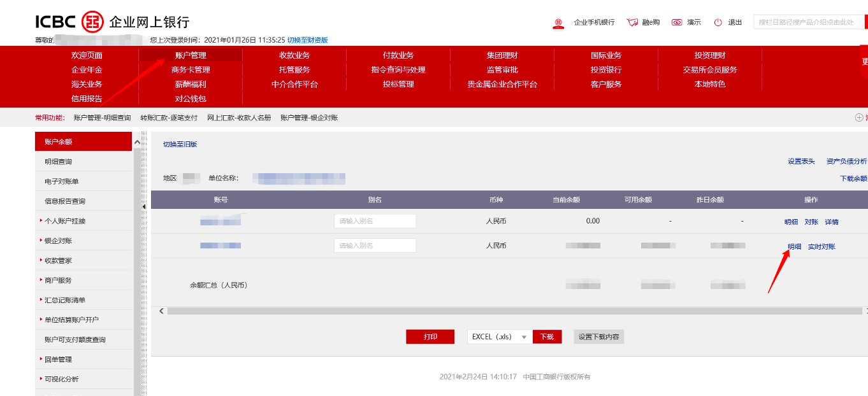
Task: Click the plus icon beside 常用功能 bar
Action: [858, 118]
